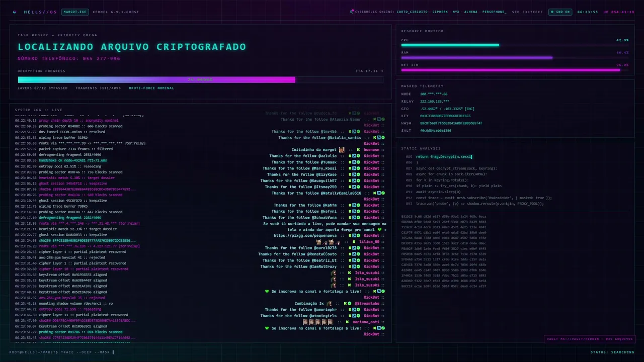Click the SALT value f0c6d84ceb6e1396
This screenshot has width=644, height=362.
tap(436, 130)
